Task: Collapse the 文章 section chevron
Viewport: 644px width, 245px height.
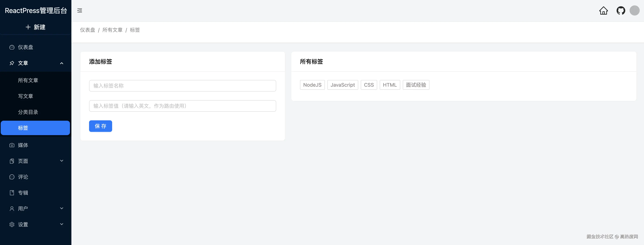Action: click(x=62, y=63)
